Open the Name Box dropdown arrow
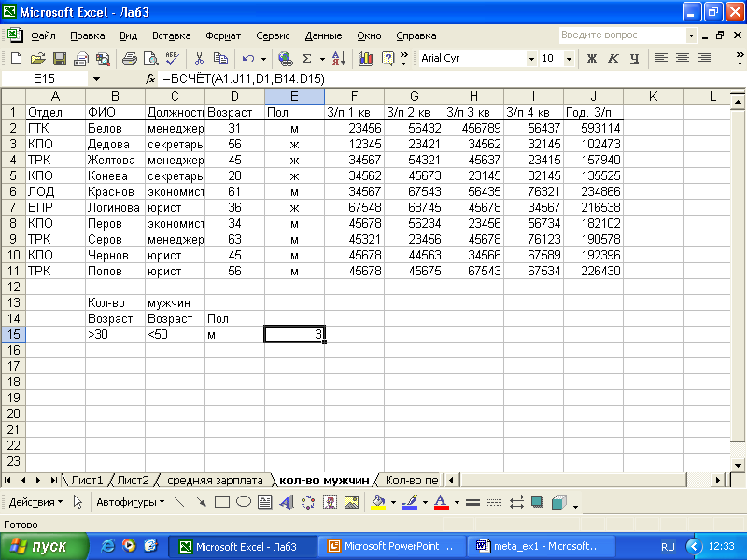Screen dimensions: 747x560 pos(95,79)
